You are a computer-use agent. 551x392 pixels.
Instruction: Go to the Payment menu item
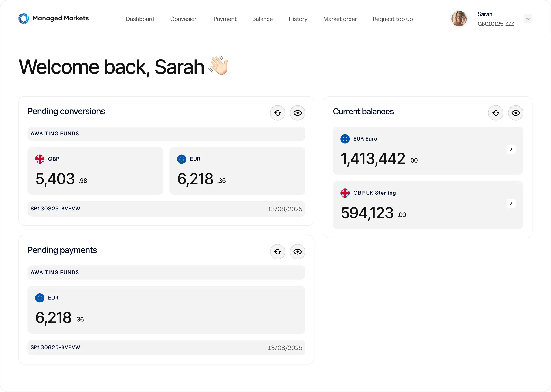click(225, 19)
